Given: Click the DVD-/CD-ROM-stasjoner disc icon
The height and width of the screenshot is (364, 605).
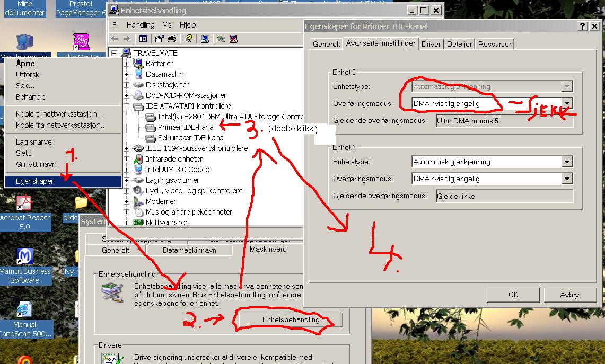Looking at the screenshot, I should coord(138,95).
